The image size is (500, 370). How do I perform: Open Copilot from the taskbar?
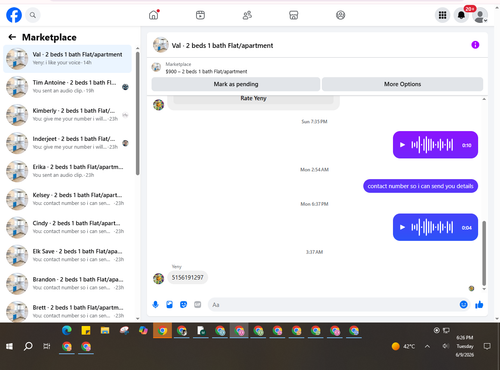coord(143,330)
